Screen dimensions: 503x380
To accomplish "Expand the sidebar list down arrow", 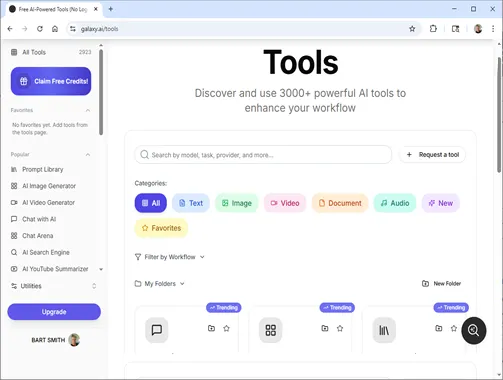I will pyautogui.click(x=101, y=269).
